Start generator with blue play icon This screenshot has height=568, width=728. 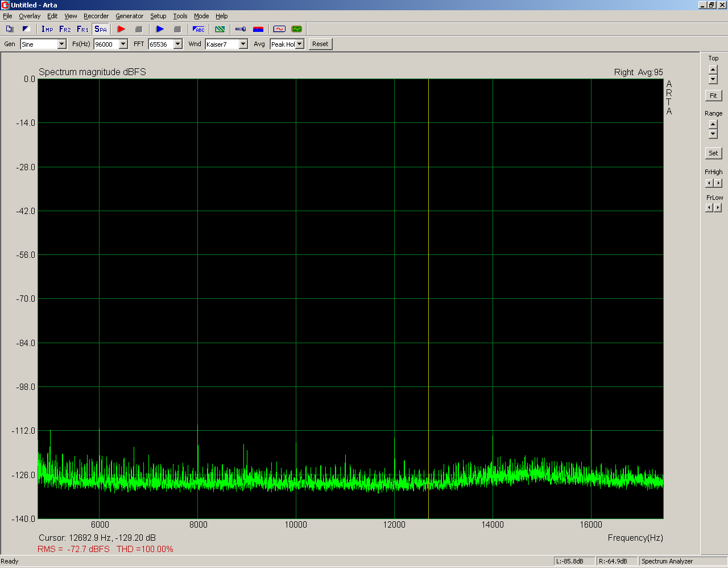[x=160, y=29]
